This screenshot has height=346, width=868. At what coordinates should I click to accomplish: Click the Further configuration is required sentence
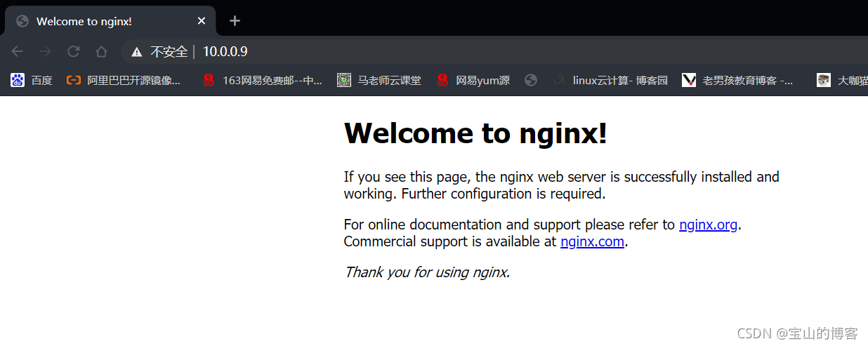pyautogui.click(x=504, y=194)
